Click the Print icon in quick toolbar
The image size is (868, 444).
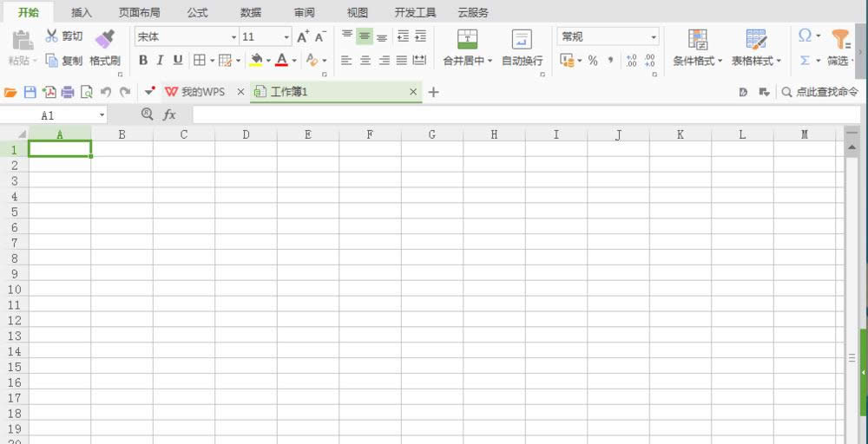point(67,92)
